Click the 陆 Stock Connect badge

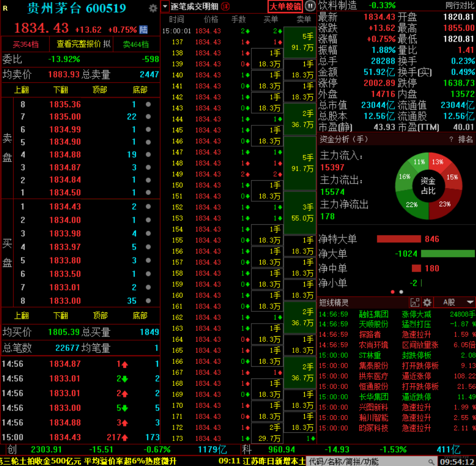click(143, 29)
